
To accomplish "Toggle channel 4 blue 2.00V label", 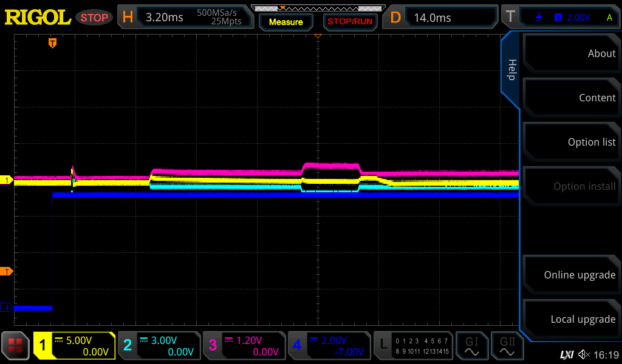I will pos(329,346).
